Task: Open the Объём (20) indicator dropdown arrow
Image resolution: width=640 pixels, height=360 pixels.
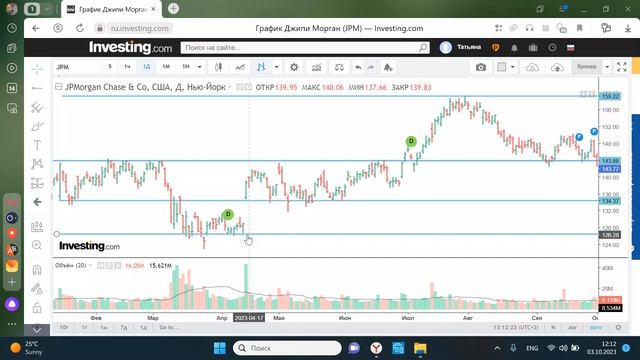Action: click(90, 265)
